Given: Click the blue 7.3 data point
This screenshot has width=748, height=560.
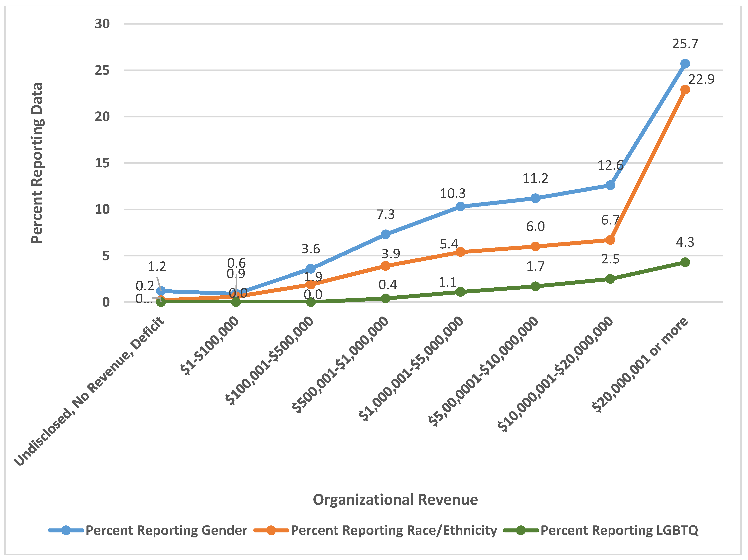Looking at the screenshot, I should tap(385, 234).
